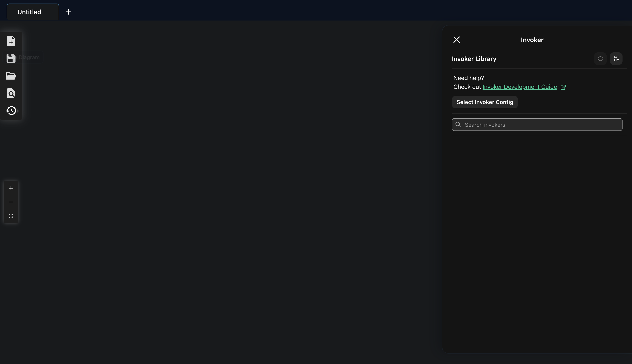Zoom in on the canvas with the plus button

click(x=11, y=188)
